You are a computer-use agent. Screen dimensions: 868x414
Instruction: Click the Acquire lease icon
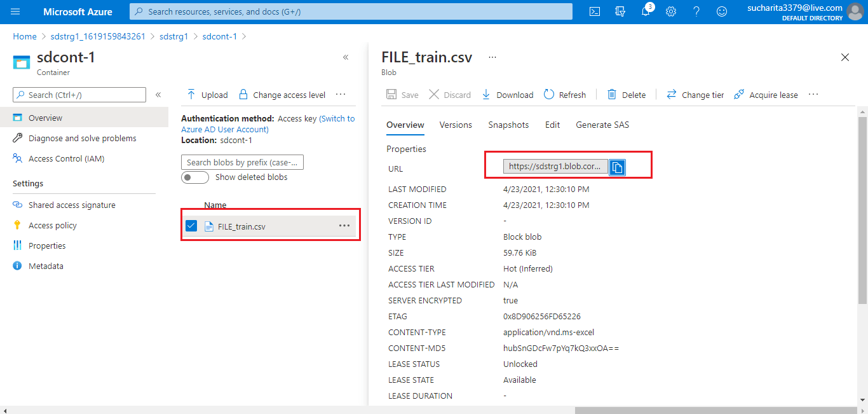(739, 95)
